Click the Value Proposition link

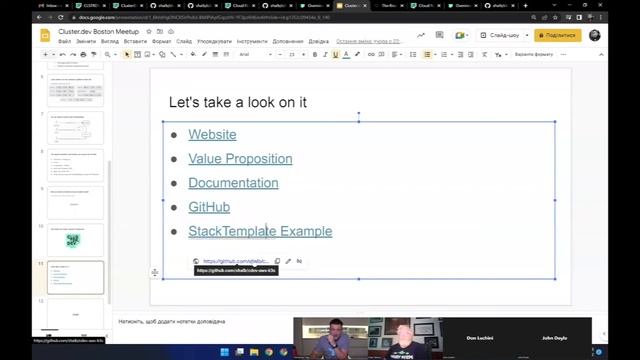pos(240,159)
